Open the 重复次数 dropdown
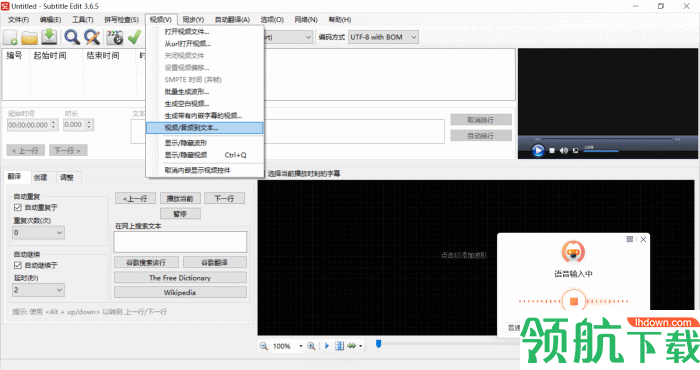The height and width of the screenshot is (370, 700). tap(38, 233)
